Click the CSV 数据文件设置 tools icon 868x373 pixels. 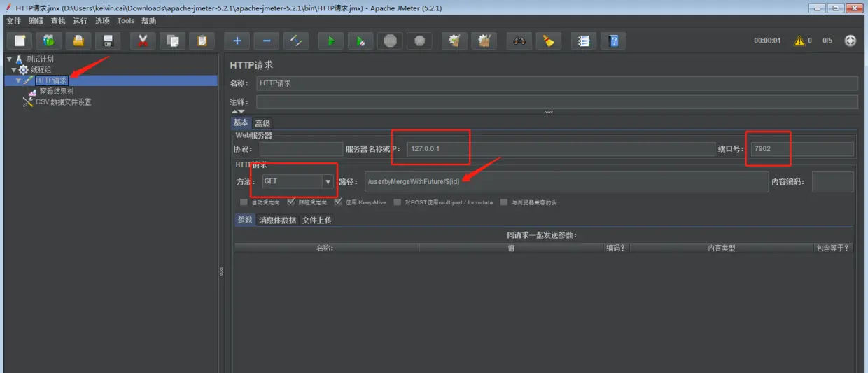(x=28, y=102)
